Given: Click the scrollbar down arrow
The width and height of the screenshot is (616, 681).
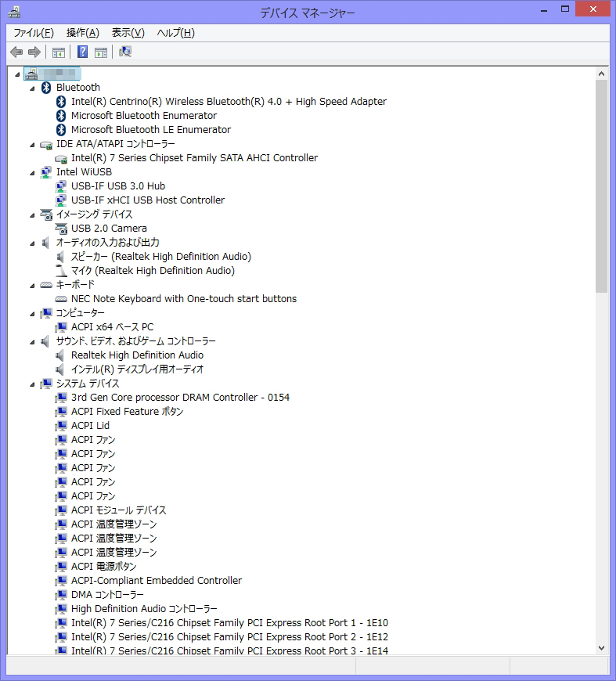Looking at the screenshot, I should tap(601, 648).
